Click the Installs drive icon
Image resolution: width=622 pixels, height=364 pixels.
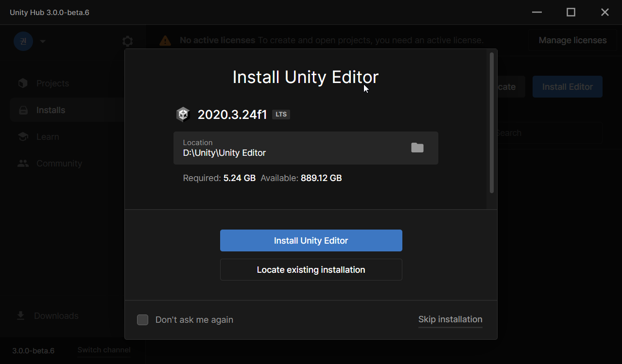point(23,110)
